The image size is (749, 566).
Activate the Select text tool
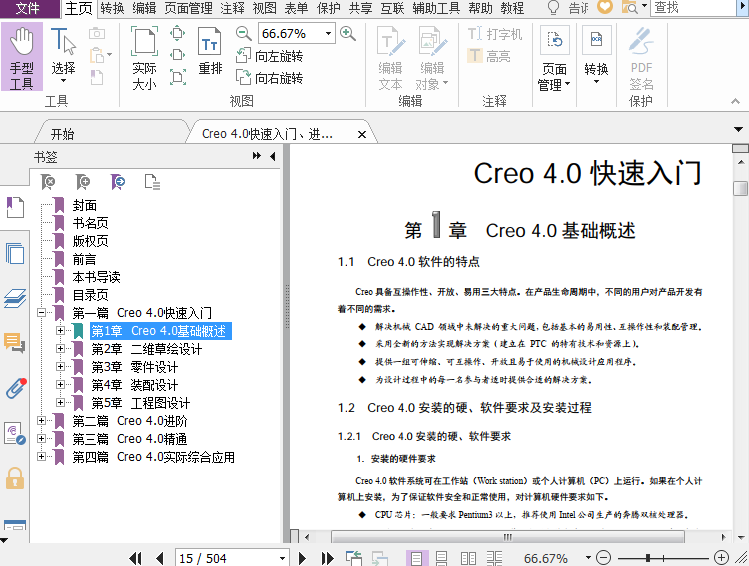point(63,55)
